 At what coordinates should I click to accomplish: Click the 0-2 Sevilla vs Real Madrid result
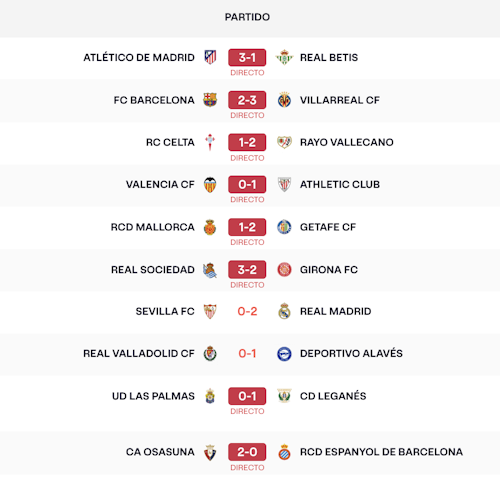pyautogui.click(x=247, y=311)
